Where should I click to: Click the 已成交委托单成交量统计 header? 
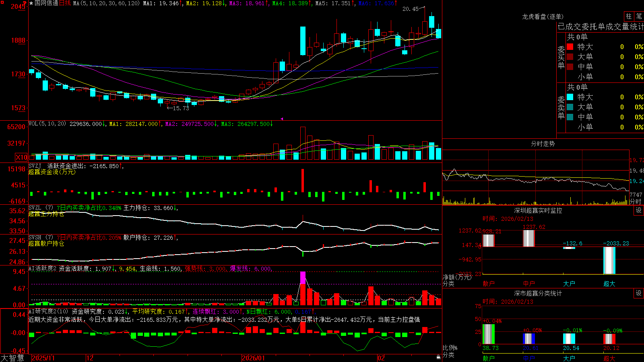click(x=601, y=27)
